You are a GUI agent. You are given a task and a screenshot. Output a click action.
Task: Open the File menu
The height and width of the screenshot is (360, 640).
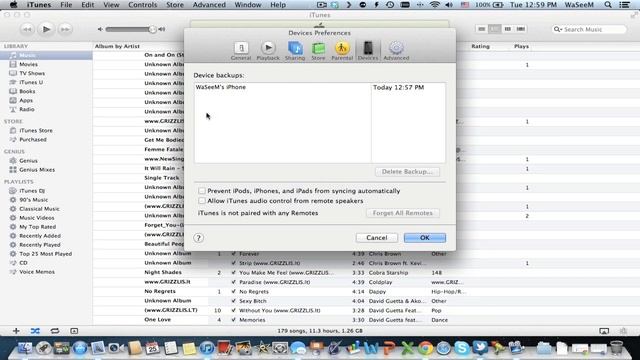click(66, 5)
